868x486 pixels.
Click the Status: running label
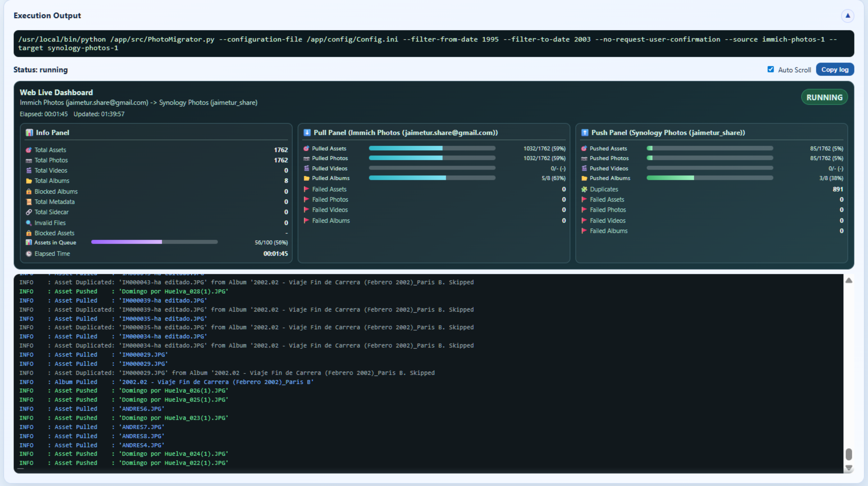pyautogui.click(x=41, y=70)
